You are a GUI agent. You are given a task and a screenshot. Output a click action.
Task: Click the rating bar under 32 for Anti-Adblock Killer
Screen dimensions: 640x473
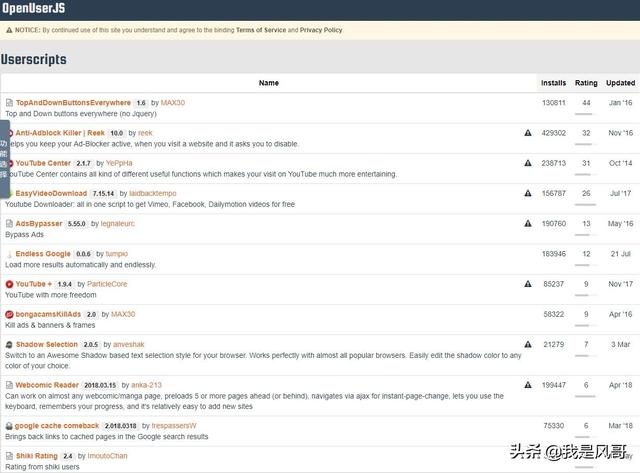585,144
